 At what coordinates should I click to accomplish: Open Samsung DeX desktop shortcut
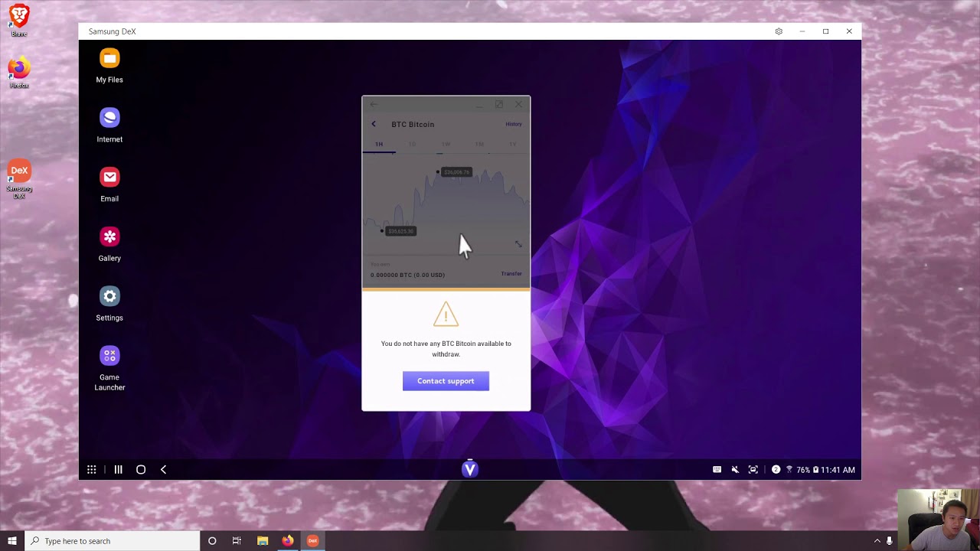tap(19, 180)
